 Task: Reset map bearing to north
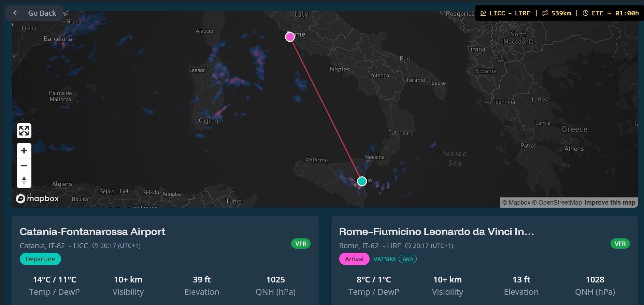click(x=24, y=180)
